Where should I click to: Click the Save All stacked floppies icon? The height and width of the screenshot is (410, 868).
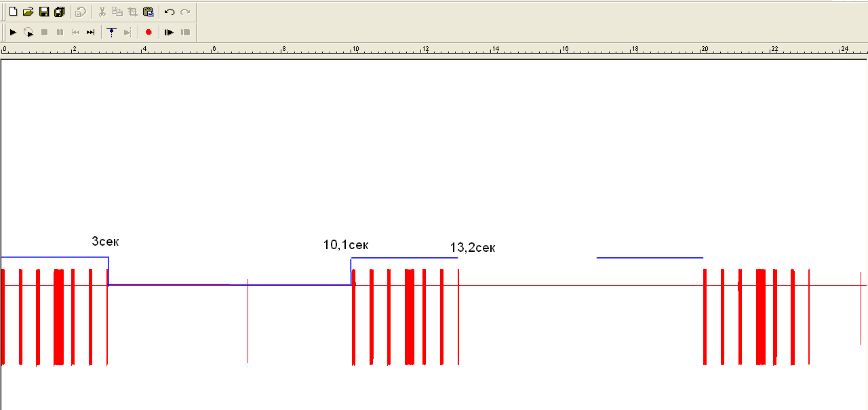(x=60, y=12)
